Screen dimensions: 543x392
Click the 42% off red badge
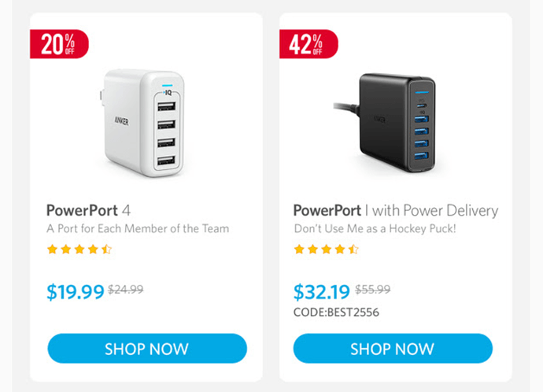pos(308,44)
